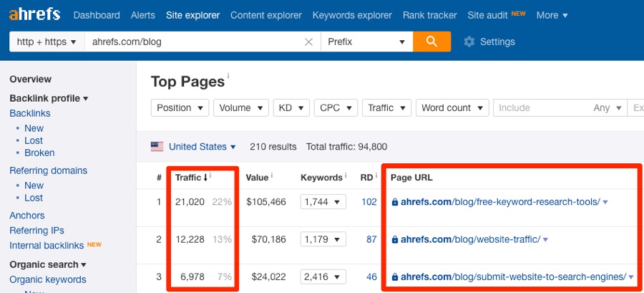Expand the Position filter dropdown
This screenshot has width=644, height=293.
point(180,107)
